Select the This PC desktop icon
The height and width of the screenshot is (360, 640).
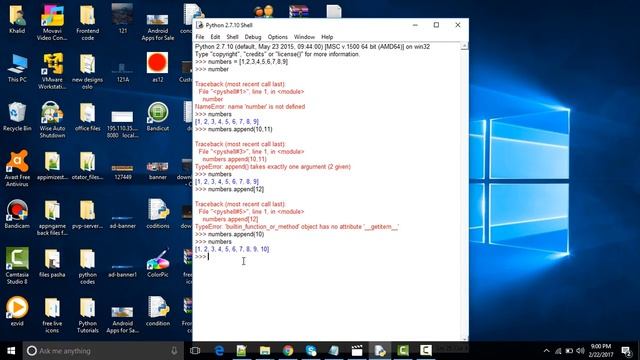17,68
